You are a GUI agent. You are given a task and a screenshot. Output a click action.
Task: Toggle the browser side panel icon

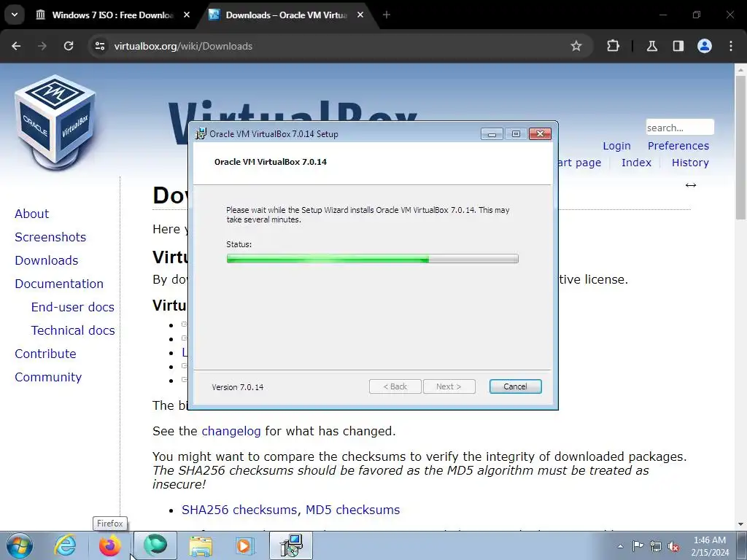[678, 46]
